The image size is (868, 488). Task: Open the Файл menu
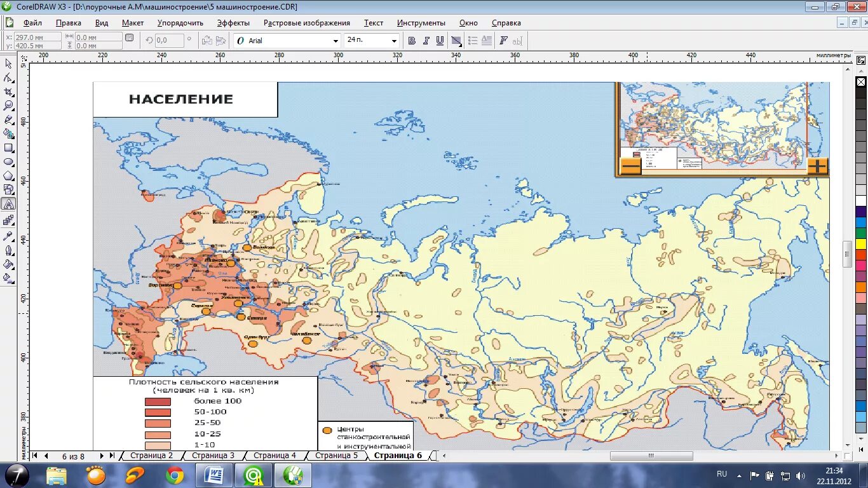[x=32, y=23]
